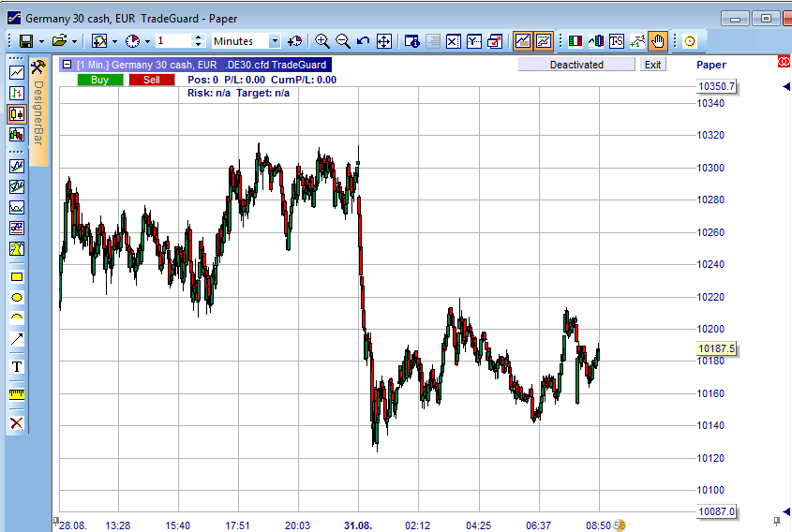Collapse the chart title minus box

67,64
